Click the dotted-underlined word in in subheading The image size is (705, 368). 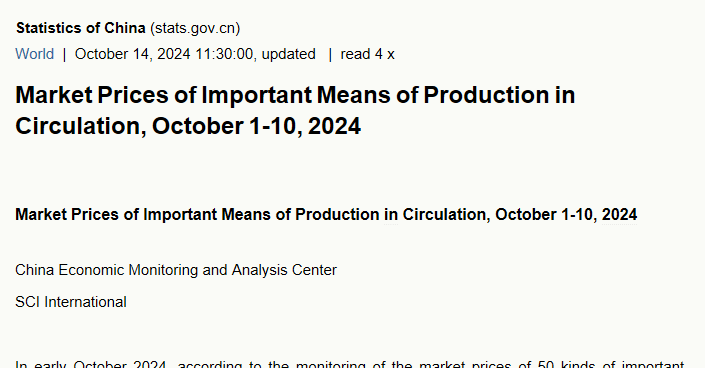[x=391, y=215]
